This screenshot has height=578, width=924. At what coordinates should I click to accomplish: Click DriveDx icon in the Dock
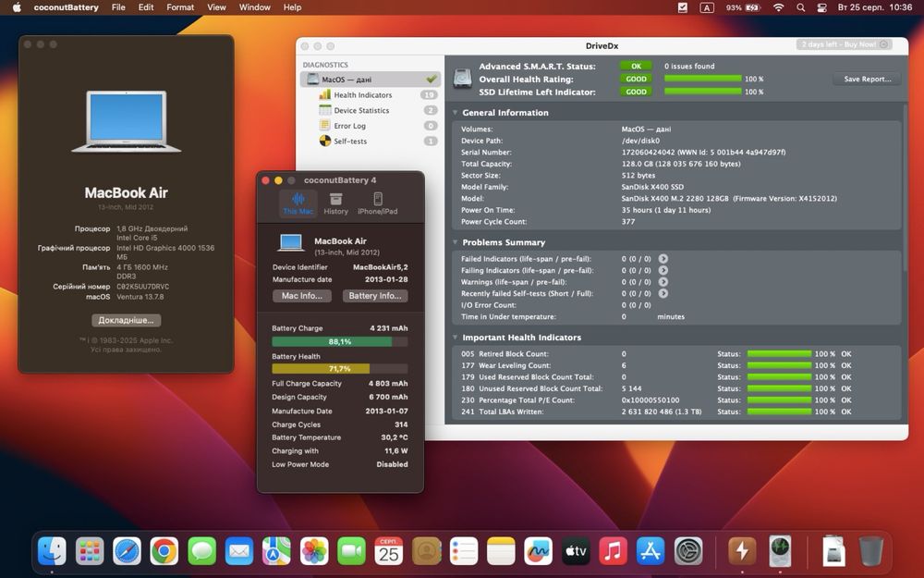coord(780,551)
